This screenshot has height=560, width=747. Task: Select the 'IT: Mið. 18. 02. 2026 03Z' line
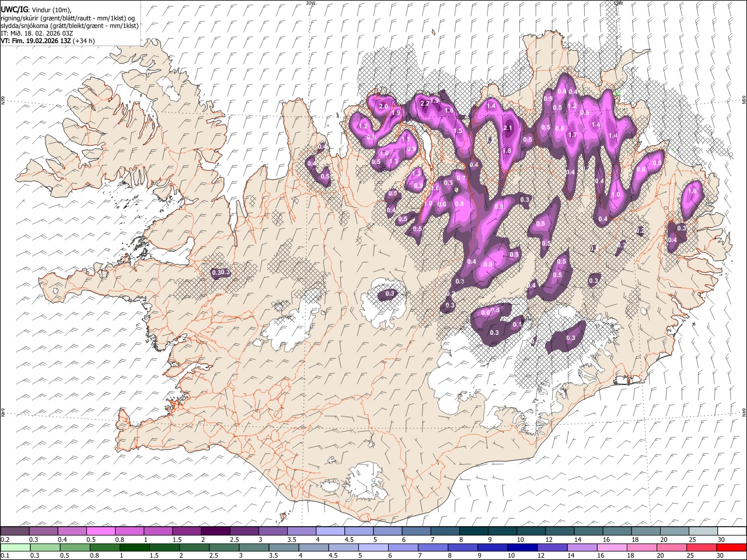pos(36,33)
